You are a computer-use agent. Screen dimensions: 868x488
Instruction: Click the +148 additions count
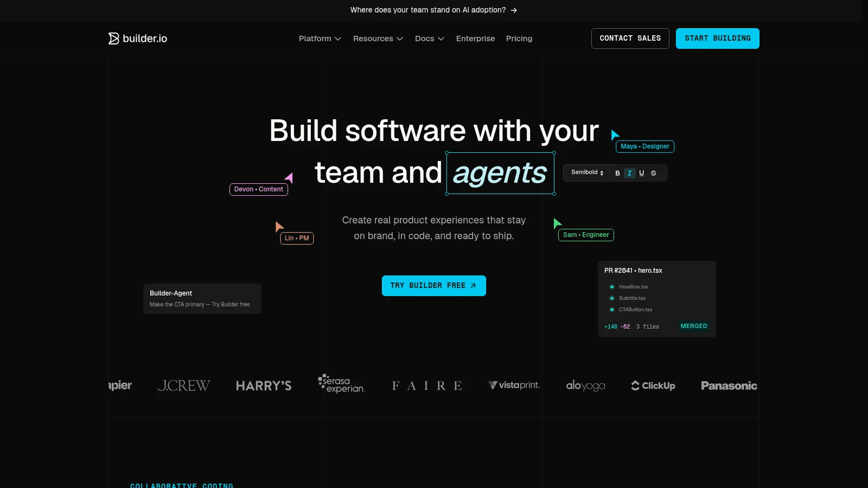click(x=611, y=327)
